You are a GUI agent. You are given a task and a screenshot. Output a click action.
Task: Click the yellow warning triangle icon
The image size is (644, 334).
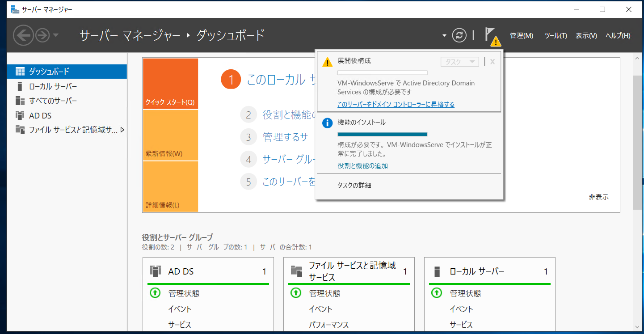click(328, 62)
